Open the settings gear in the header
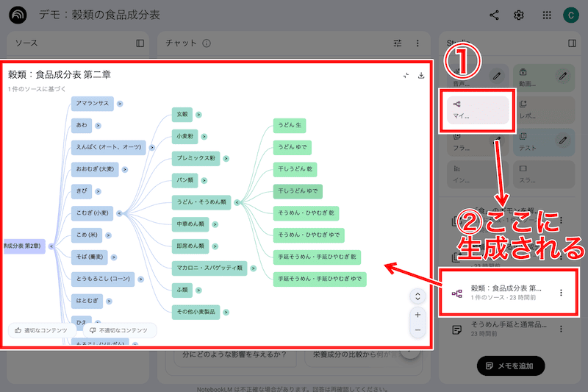This screenshot has height=392, width=588. (x=519, y=15)
